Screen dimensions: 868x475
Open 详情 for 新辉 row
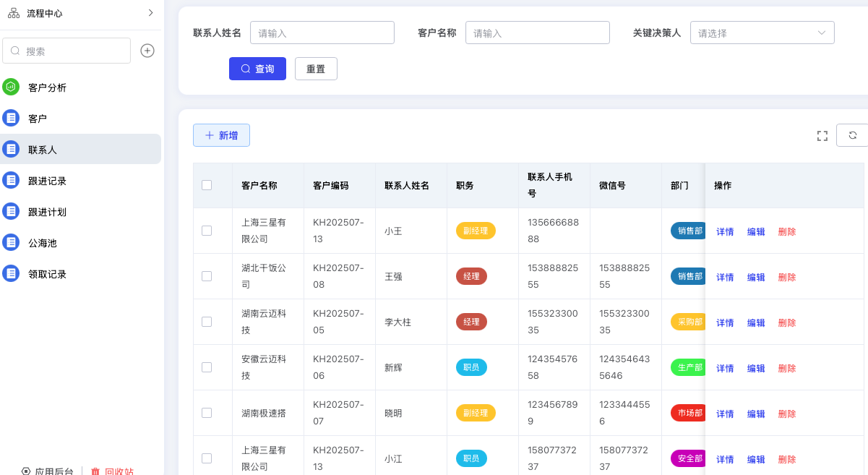pos(725,368)
